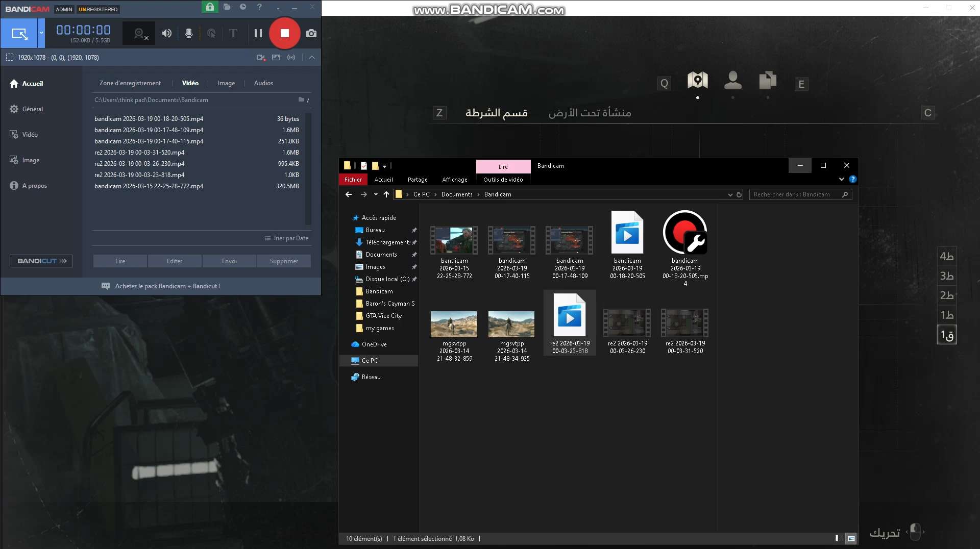Refresh the Explorer folder view
Screen dimensions: 980x549
(x=739, y=194)
